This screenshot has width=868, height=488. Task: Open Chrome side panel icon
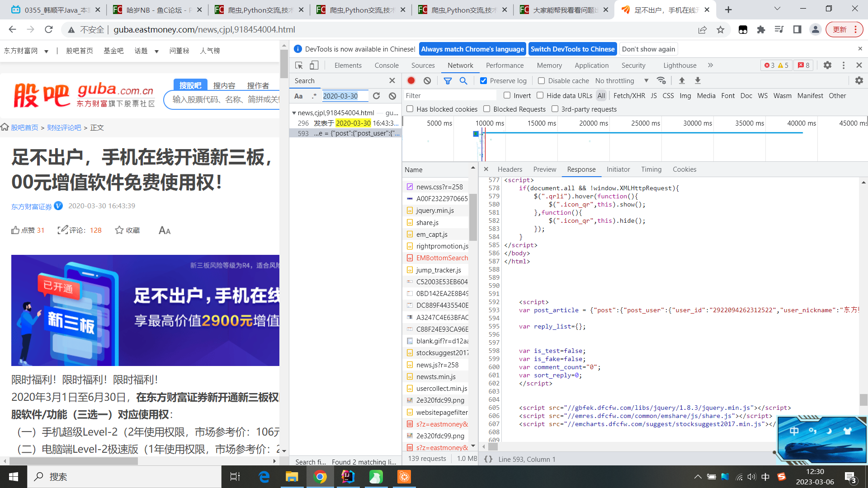click(x=797, y=29)
